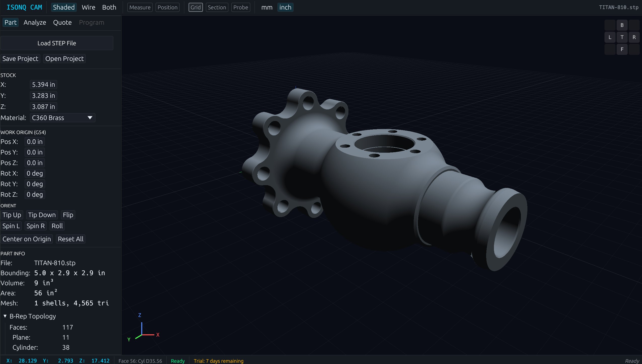Activate the Probe tool

coord(240,7)
